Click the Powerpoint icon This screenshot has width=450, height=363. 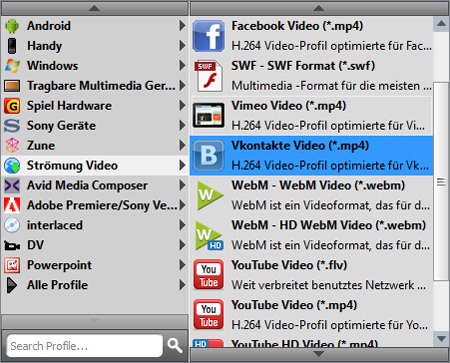[x=12, y=265]
